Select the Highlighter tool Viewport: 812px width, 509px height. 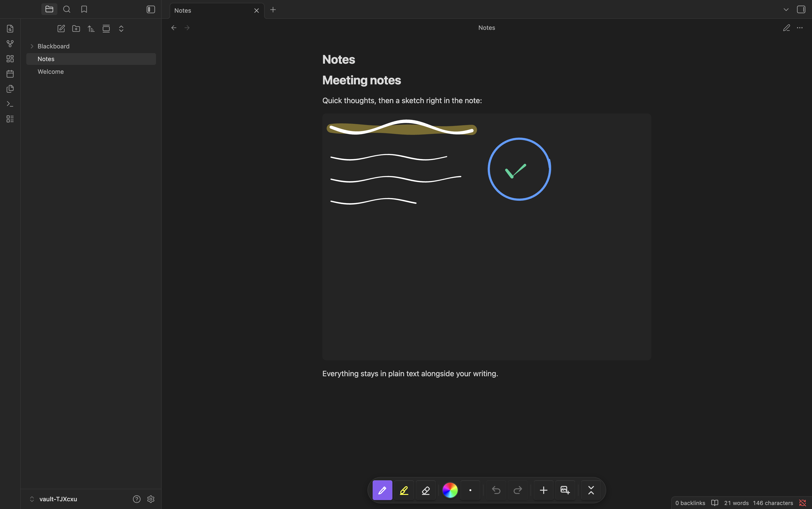tap(404, 490)
